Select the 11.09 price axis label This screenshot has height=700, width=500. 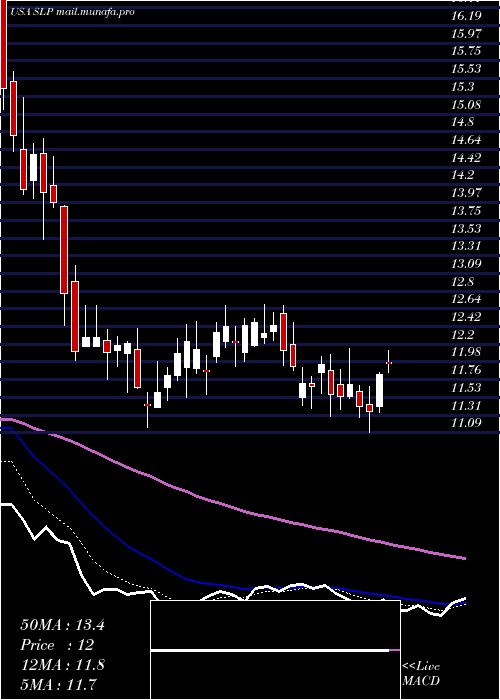(466, 423)
